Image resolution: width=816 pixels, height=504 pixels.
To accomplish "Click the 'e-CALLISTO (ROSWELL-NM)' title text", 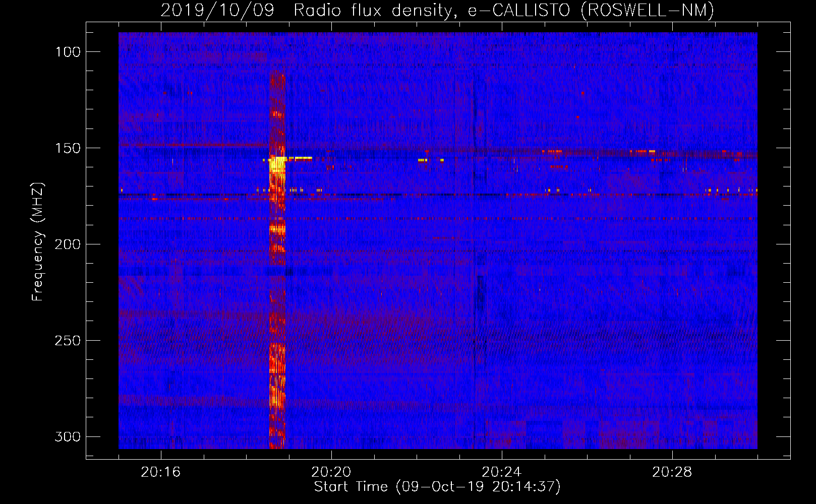I will (591, 11).
